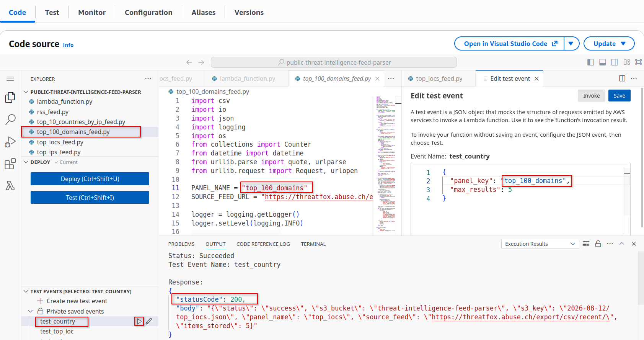
Task: Open the Visual Studio Code dropdown arrow
Action: (571, 44)
